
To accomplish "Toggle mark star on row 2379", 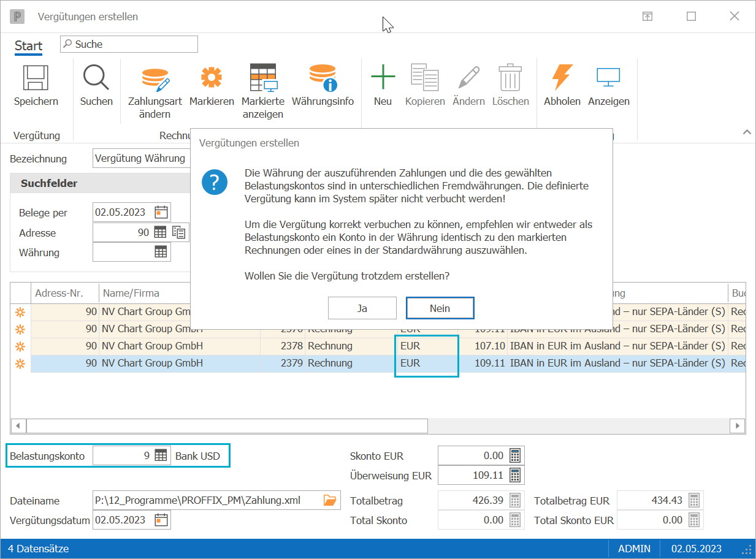I will click(x=20, y=363).
